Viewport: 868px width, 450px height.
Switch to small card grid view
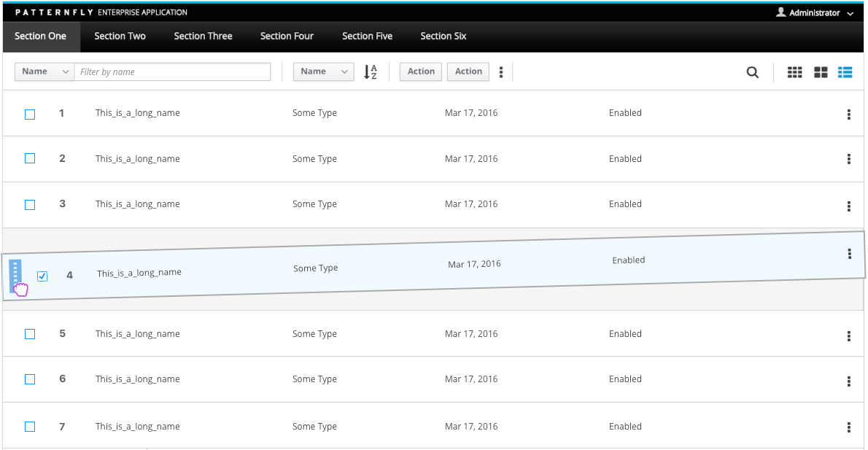click(x=795, y=72)
